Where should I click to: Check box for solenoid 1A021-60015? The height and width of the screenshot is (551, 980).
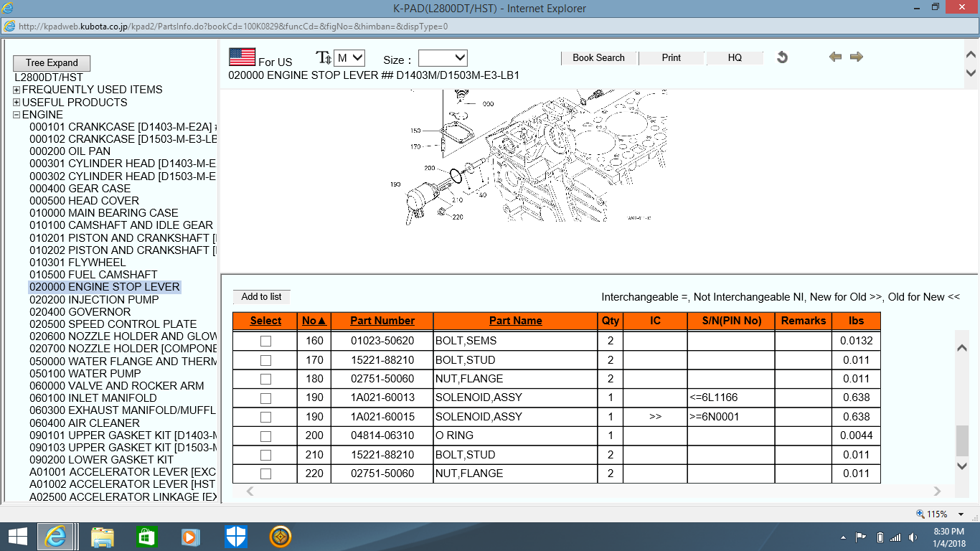pos(265,417)
